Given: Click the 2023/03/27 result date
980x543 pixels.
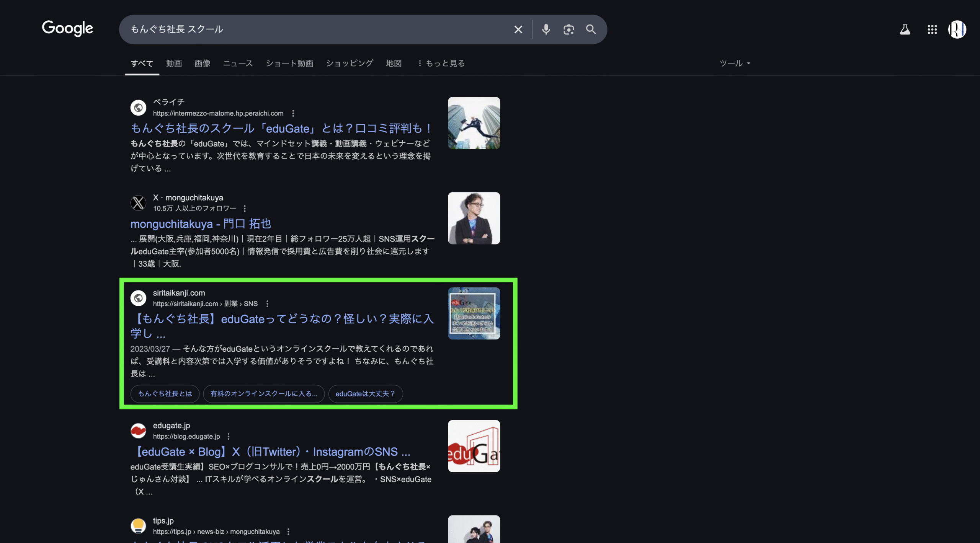Looking at the screenshot, I should (150, 349).
